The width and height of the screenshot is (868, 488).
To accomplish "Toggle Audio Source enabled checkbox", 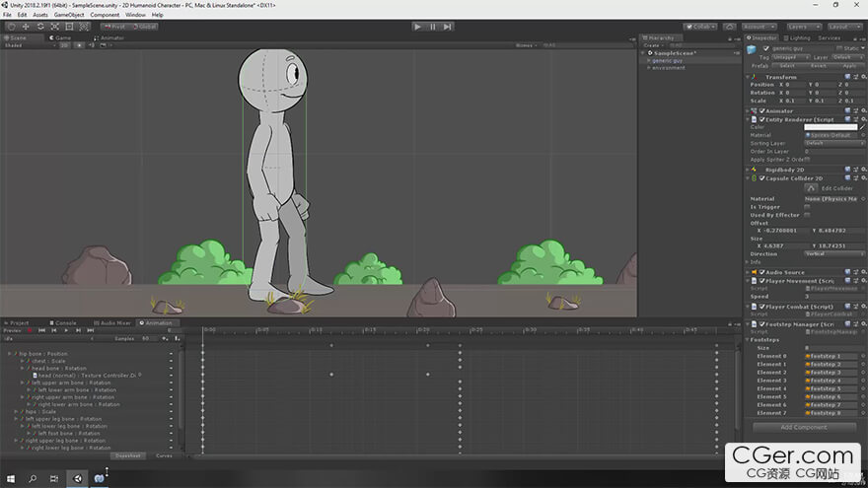I will [x=762, y=272].
